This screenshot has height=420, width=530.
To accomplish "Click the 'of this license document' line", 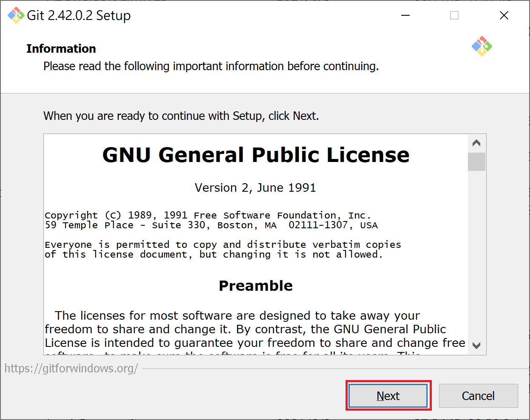I will [x=214, y=255].
